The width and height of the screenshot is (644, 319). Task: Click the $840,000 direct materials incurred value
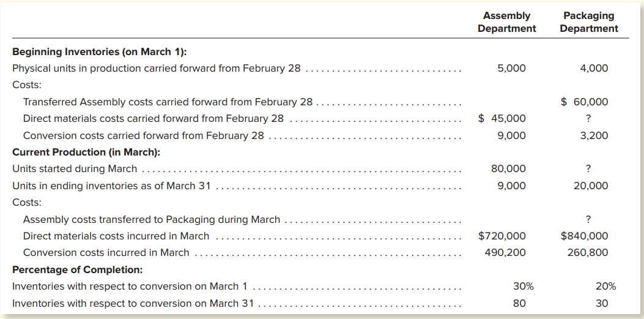click(x=585, y=236)
